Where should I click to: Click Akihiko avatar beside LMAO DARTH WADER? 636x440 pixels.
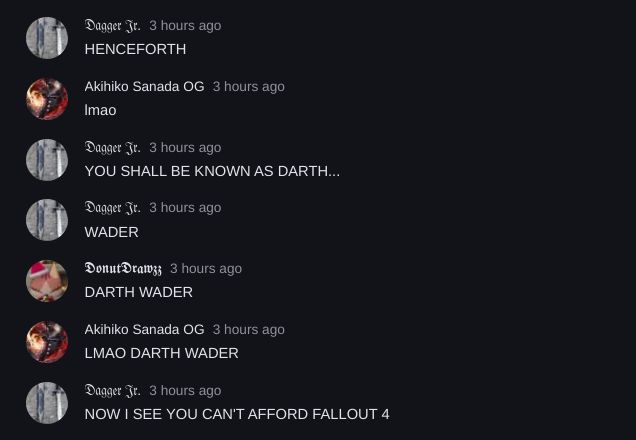tap(47, 342)
